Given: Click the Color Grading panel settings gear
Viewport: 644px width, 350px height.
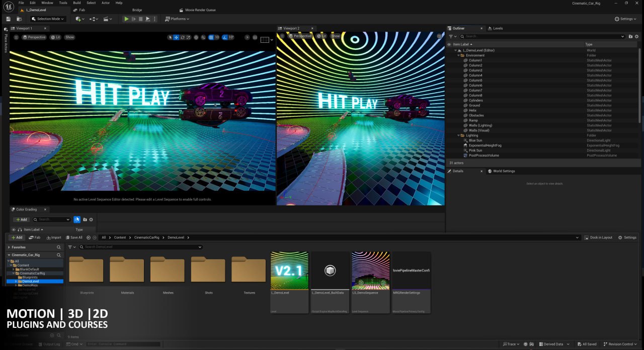Looking at the screenshot, I should (x=91, y=220).
